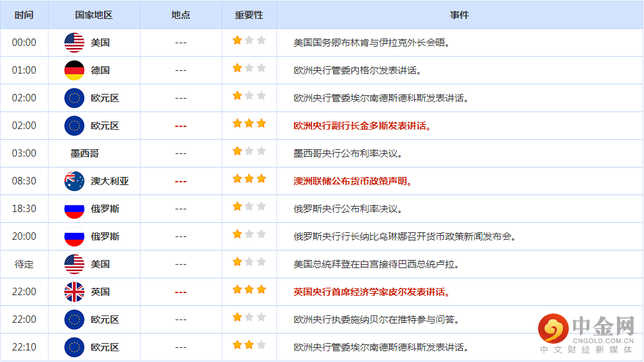Image resolution: width=644 pixels, height=362 pixels.
Task: Click the 08:30 time cell
Action: click(24, 181)
